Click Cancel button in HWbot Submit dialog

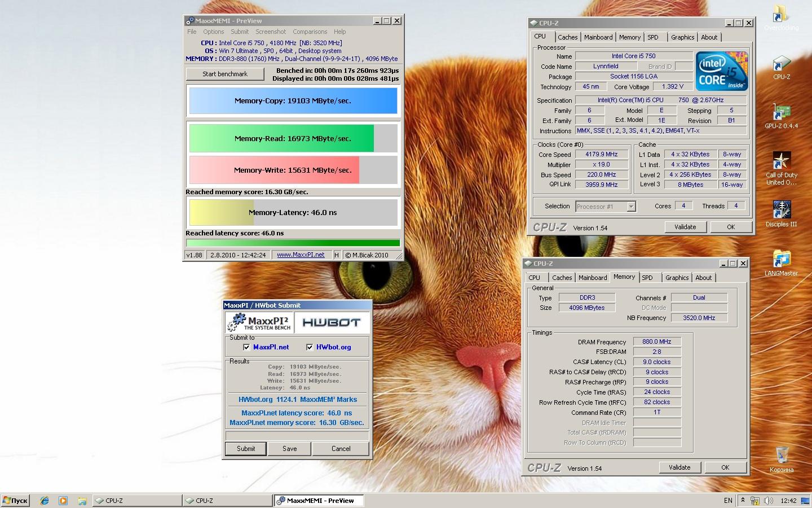tap(341, 449)
